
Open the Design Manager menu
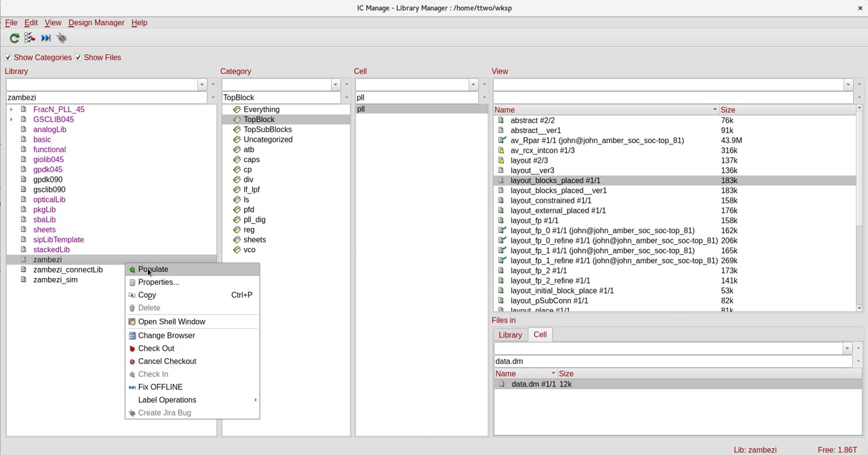(x=96, y=22)
